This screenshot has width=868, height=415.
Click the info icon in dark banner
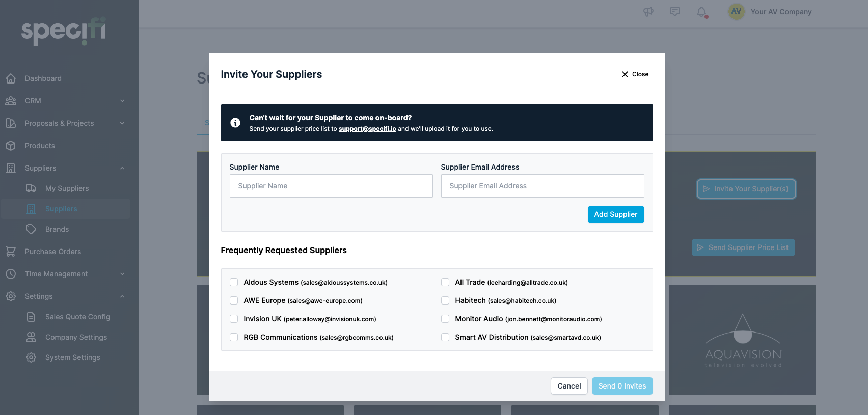tap(235, 123)
